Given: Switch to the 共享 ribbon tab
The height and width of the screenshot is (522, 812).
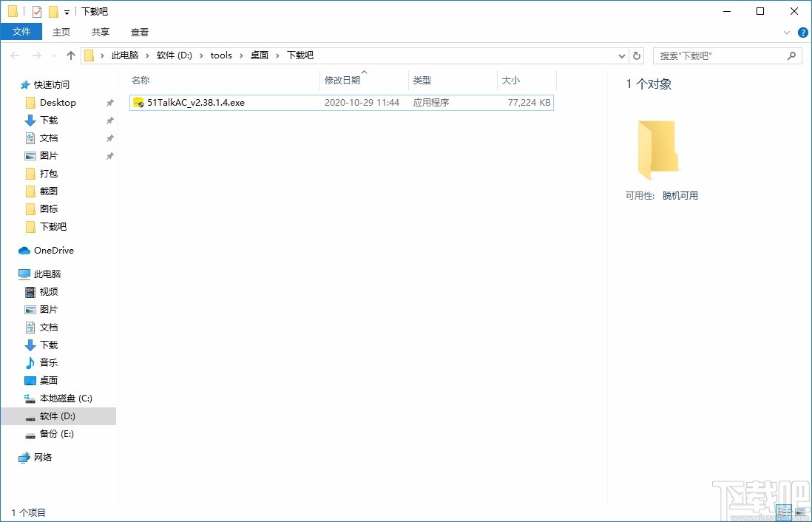Looking at the screenshot, I should point(101,32).
